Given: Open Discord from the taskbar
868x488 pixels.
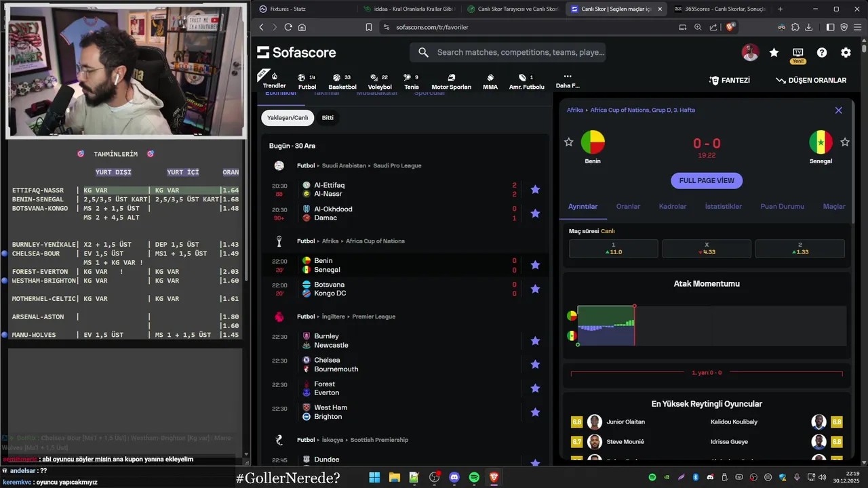Looking at the screenshot, I should tap(454, 477).
